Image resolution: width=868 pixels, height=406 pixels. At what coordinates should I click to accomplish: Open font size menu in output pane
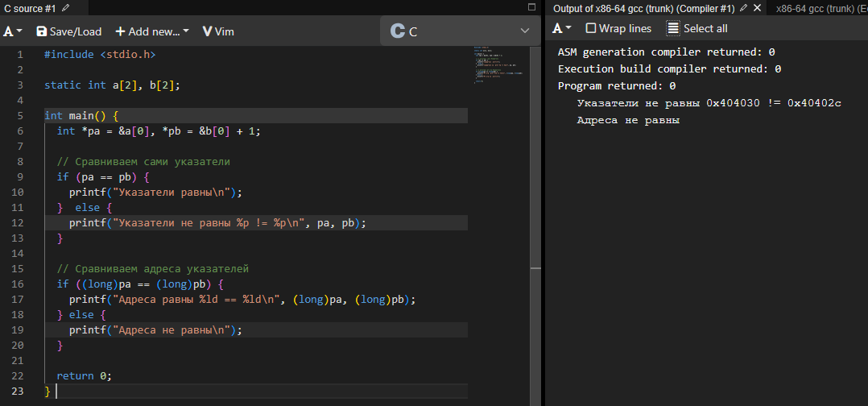561,28
